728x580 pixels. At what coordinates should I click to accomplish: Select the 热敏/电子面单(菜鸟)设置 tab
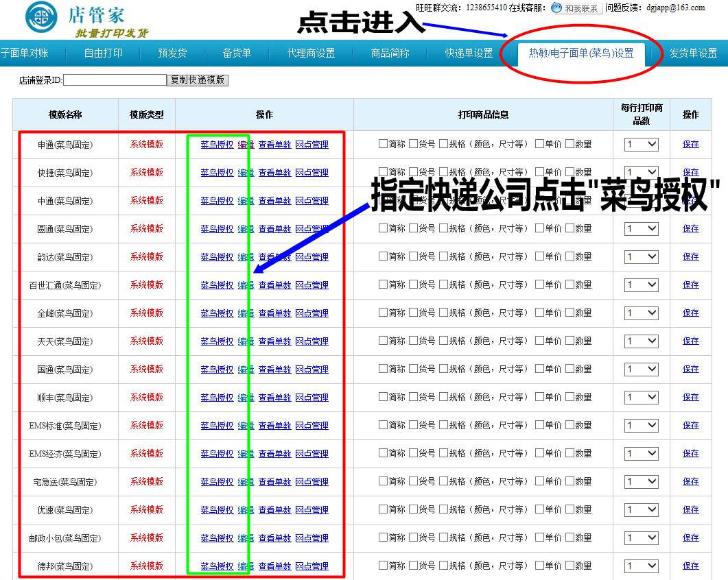point(580,53)
